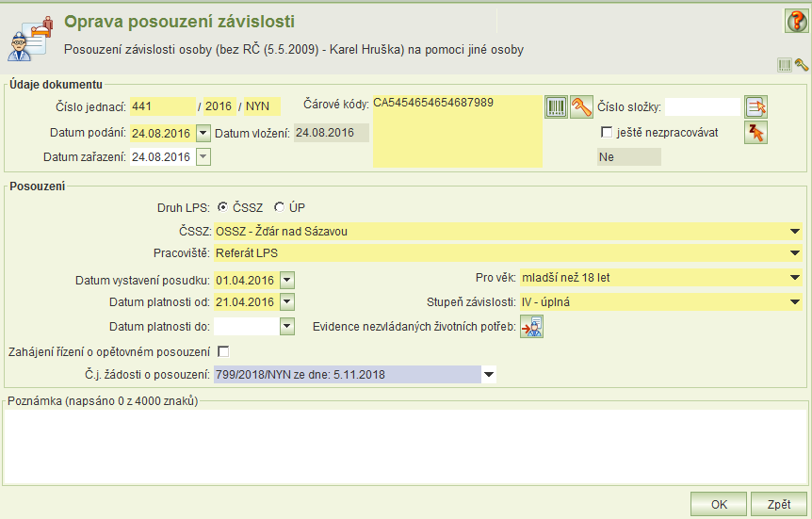
Task: Click the Datum platnosti od field 21.04.2016
Action: (x=247, y=302)
